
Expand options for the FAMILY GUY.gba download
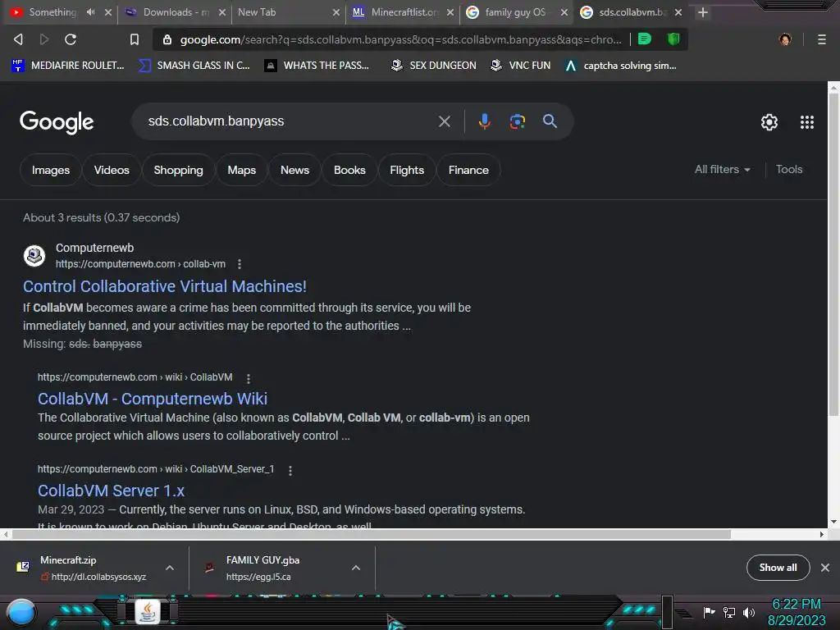point(356,568)
